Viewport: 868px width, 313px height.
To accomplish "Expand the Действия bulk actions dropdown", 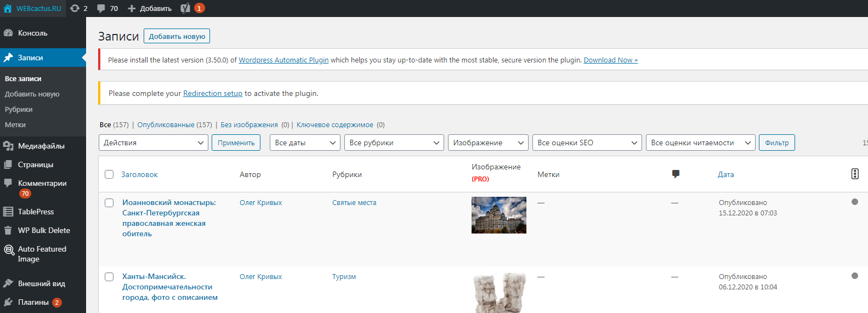I will (x=154, y=143).
